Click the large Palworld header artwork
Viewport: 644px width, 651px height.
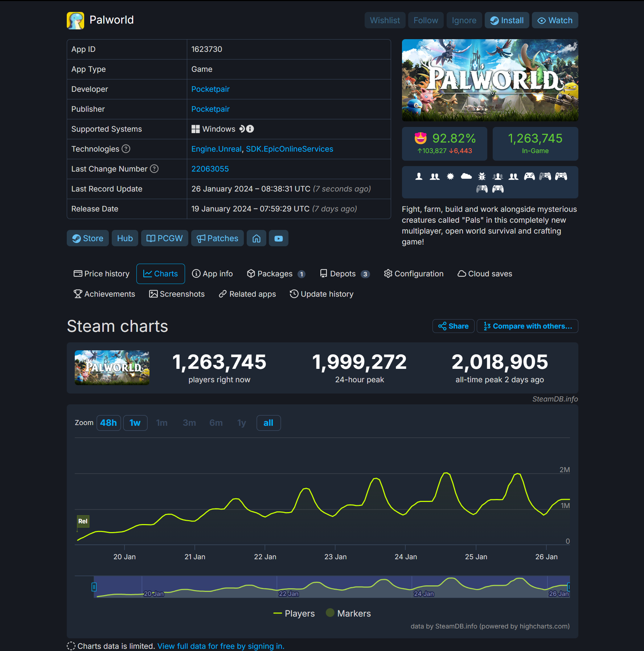pyautogui.click(x=490, y=80)
